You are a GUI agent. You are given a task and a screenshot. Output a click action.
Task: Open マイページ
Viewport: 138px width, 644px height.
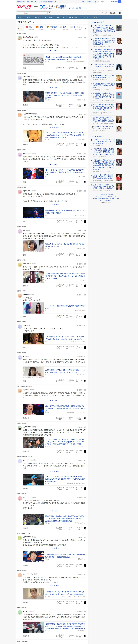pos(103,13)
